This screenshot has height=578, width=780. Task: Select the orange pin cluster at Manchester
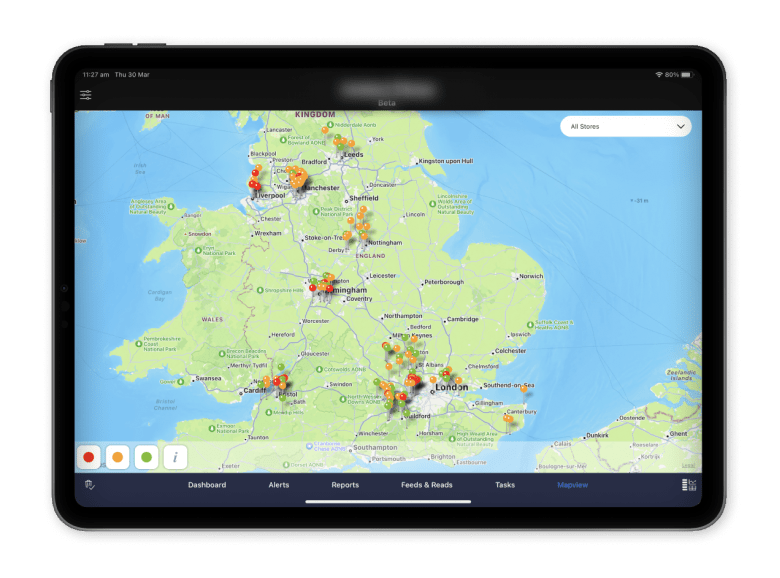(x=297, y=177)
